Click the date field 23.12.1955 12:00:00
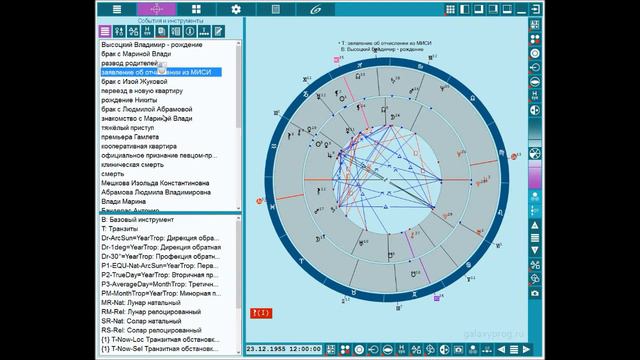This screenshot has width=640, height=360. tap(284, 349)
